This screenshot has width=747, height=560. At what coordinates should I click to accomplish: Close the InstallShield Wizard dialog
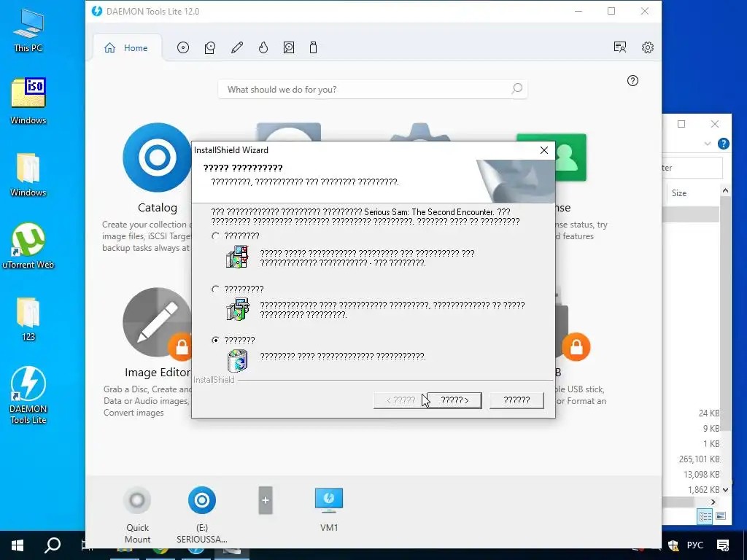tap(544, 150)
